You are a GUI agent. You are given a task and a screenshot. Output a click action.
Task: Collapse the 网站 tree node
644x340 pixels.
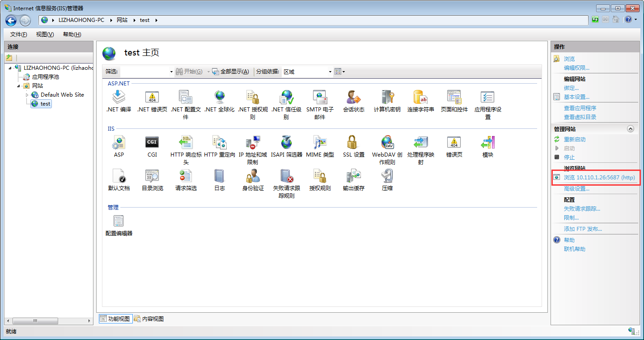click(18, 86)
